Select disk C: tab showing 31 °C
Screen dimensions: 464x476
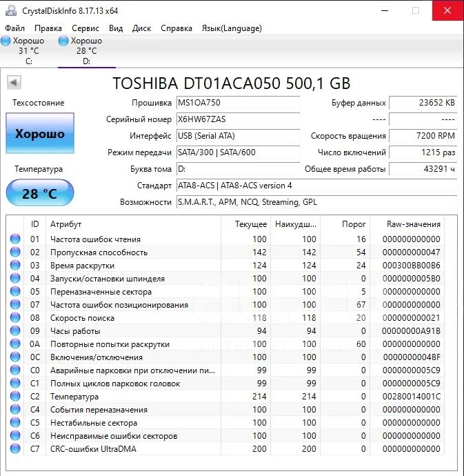click(x=29, y=50)
